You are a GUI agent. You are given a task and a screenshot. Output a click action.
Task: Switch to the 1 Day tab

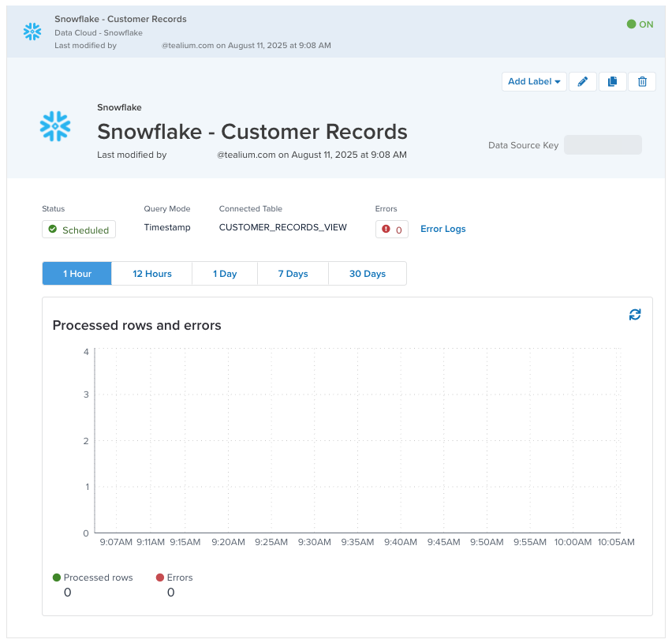pyautogui.click(x=225, y=274)
